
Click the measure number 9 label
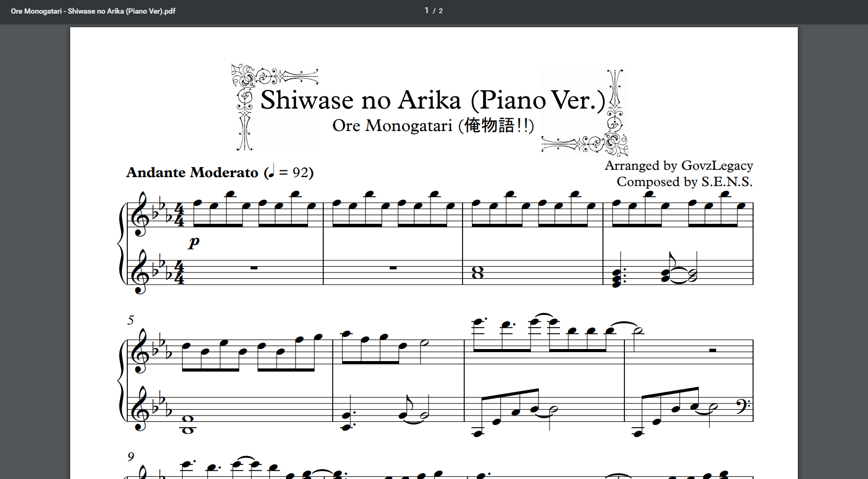[130, 457]
